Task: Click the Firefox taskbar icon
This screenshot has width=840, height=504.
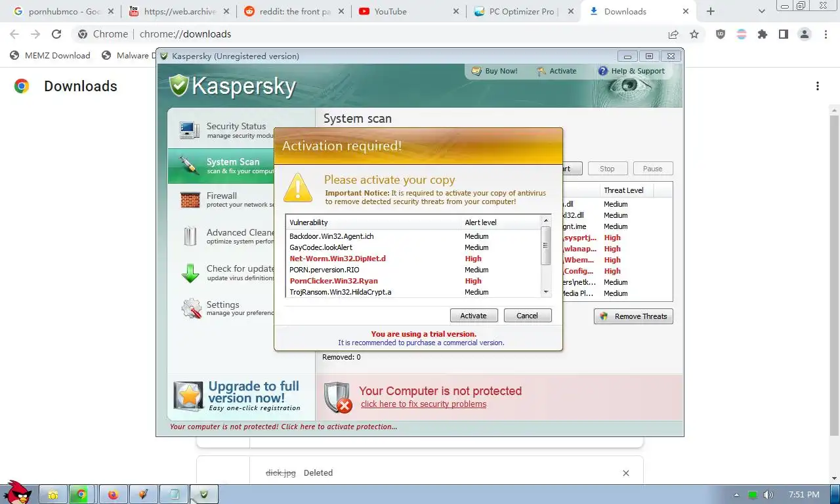Action: coord(114,494)
